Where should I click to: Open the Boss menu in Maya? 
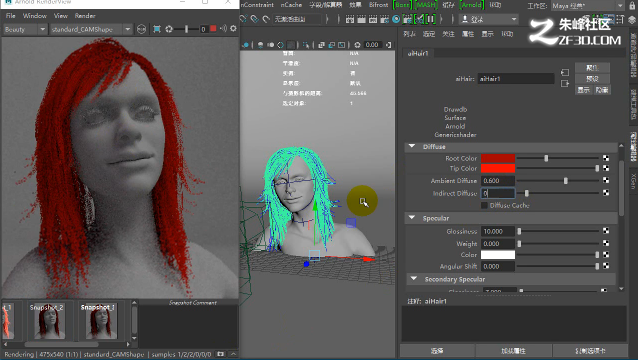coord(402,5)
